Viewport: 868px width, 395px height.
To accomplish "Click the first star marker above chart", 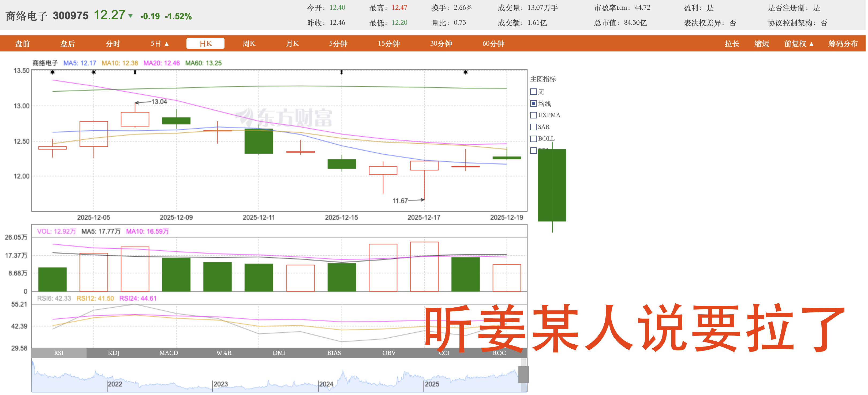I will coord(53,72).
